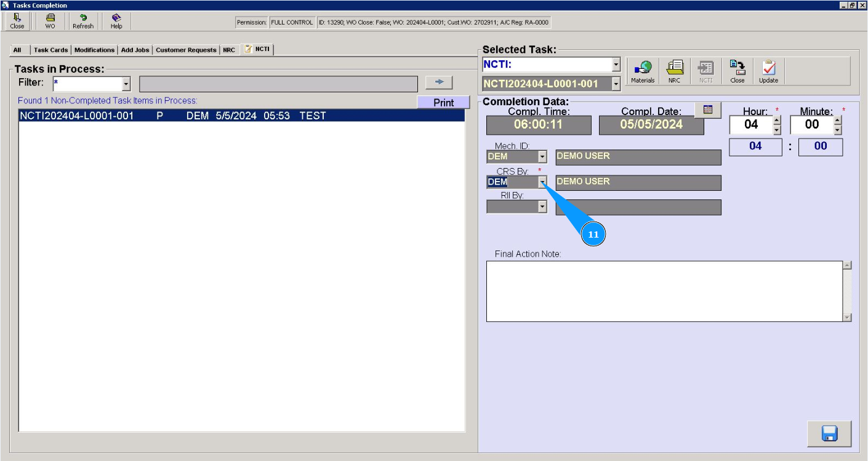Click the grey filter text field
The height and width of the screenshot is (461, 868).
pyautogui.click(x=279, y=84)
